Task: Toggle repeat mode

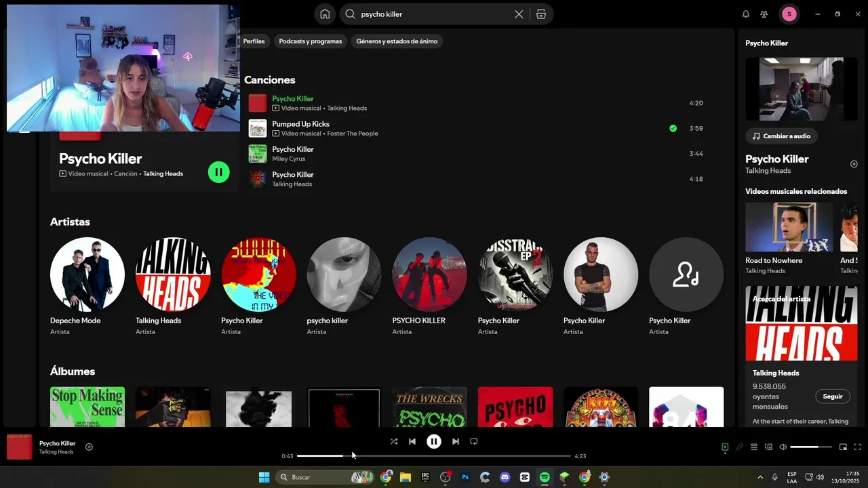Action: point(474,441)
